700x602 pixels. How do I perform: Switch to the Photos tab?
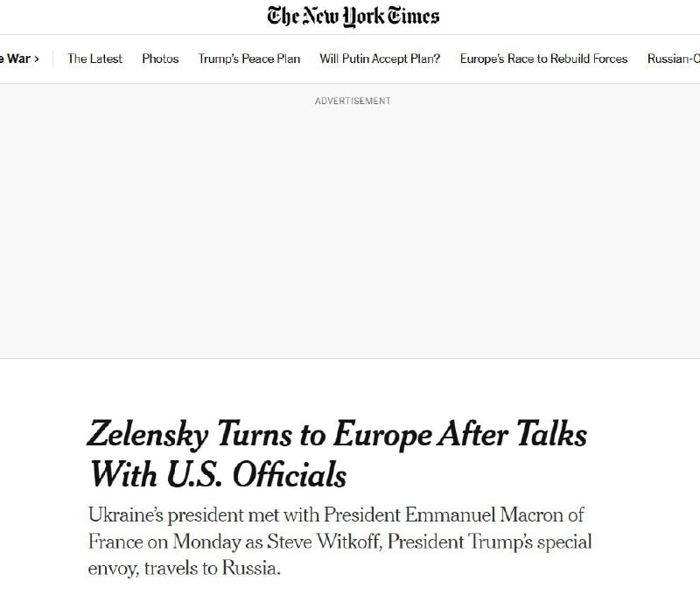click(160, 59)
